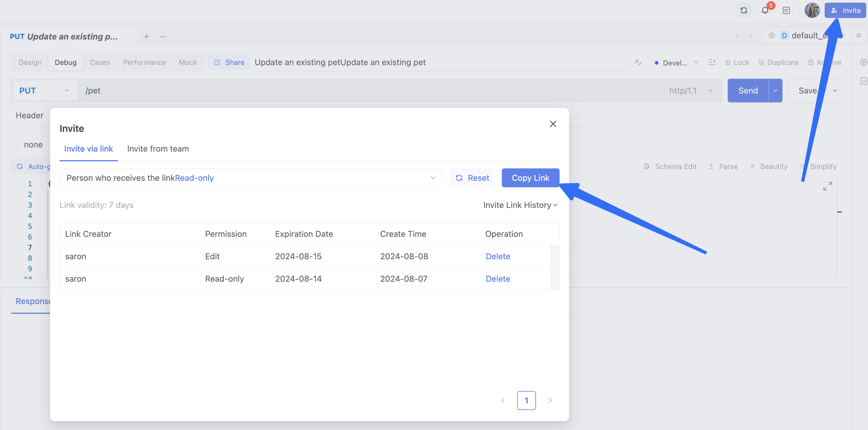Click the 2024-08-15 expiration date cell
This screenshot has width=868, height=430.
coord(298,257)
